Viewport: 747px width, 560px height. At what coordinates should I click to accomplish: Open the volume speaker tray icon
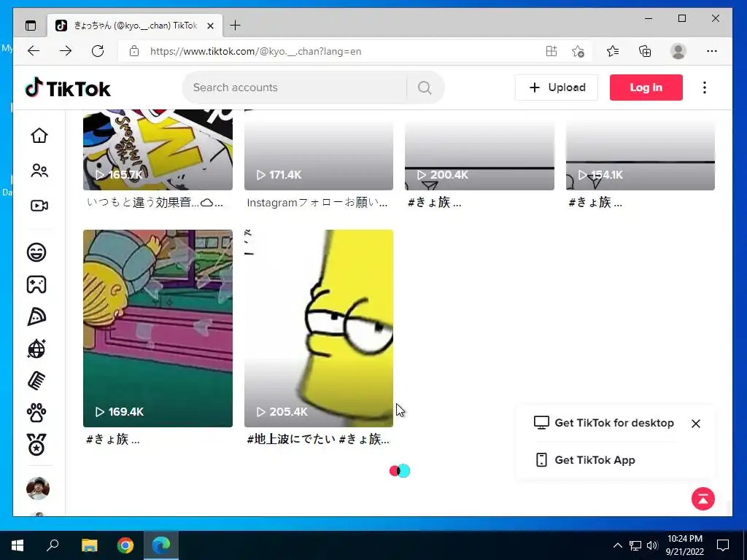click(x=652, y=545)
